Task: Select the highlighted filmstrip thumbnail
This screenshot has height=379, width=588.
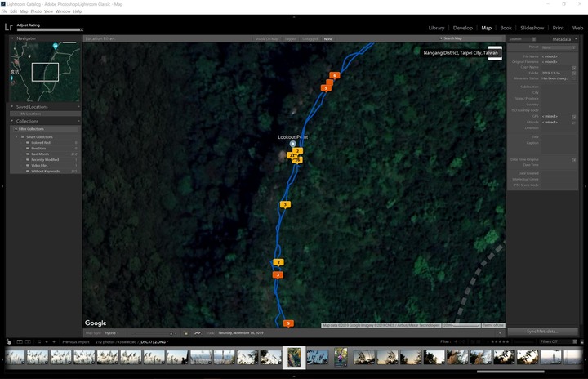Action: pos(294,358)
